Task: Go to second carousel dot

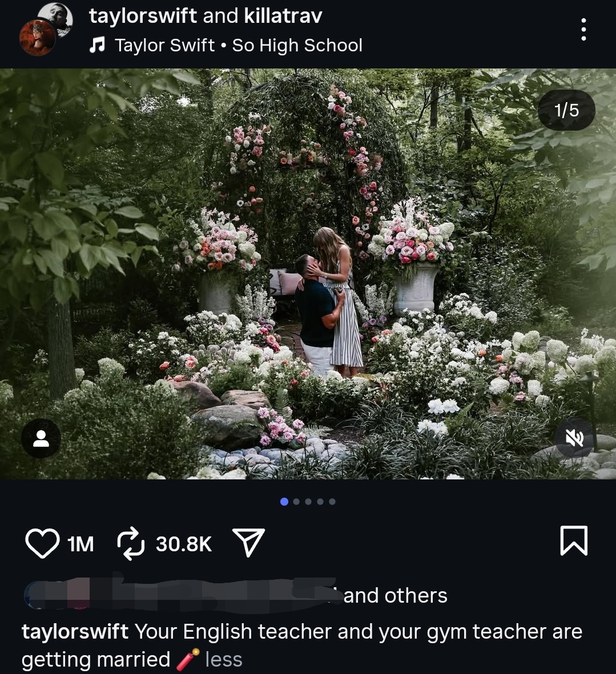Action: point(296,502)
